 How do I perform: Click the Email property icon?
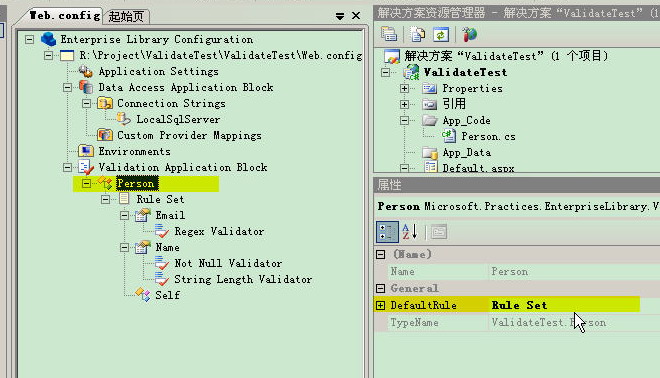coord(143,215)
